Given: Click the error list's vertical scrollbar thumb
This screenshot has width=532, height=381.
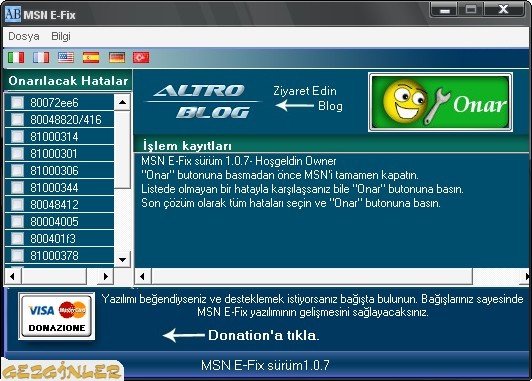Looking at the screenshot, I should [122, 149].
